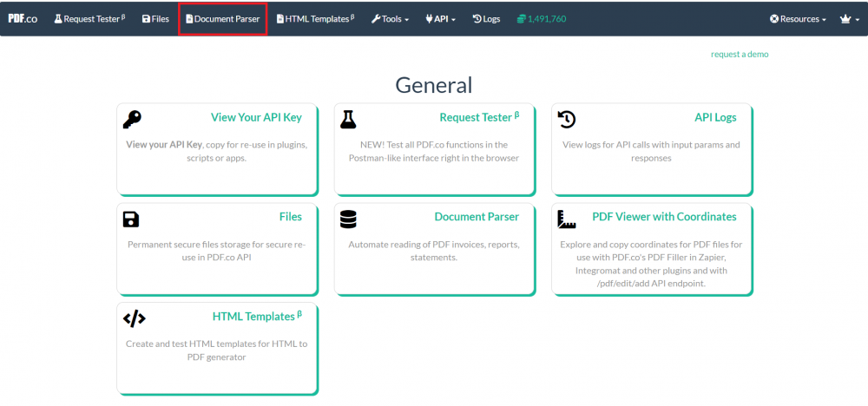
Task: Open the Files card title link
Action: point(291,217)
